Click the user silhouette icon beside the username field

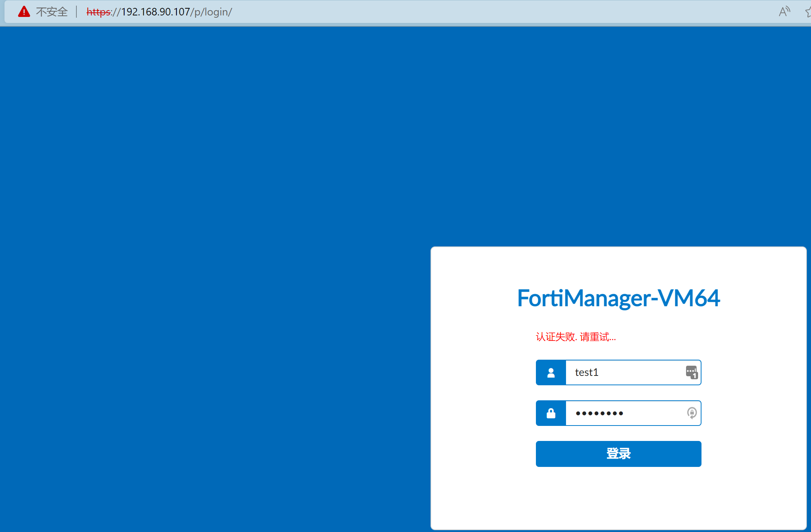551,372
